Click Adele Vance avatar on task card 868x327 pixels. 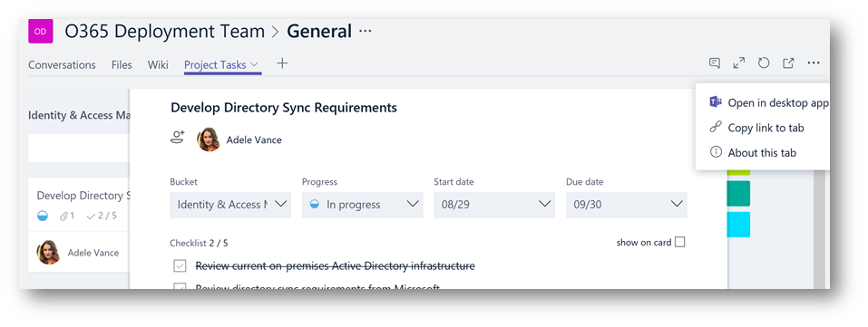point(48,253)
